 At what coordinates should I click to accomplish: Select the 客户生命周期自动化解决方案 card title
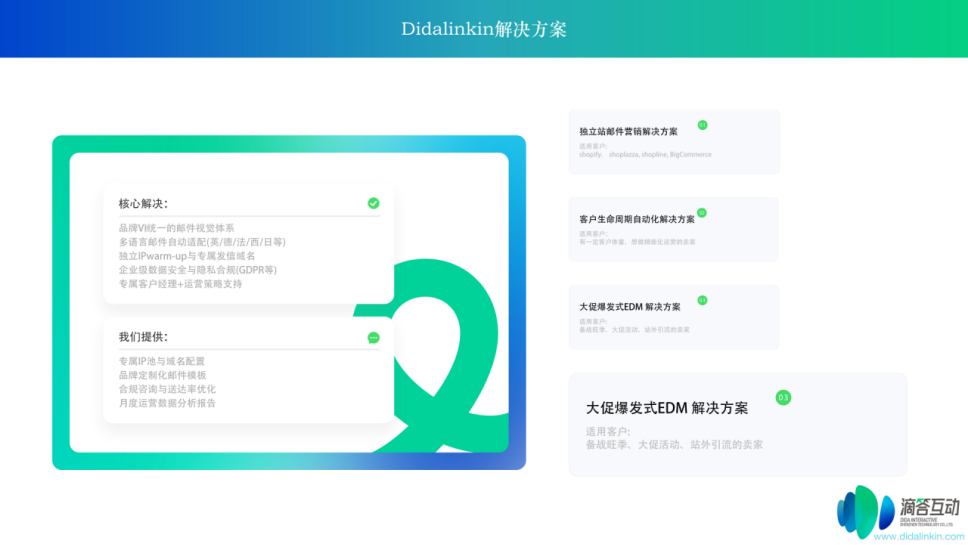(x=637, y=219)
